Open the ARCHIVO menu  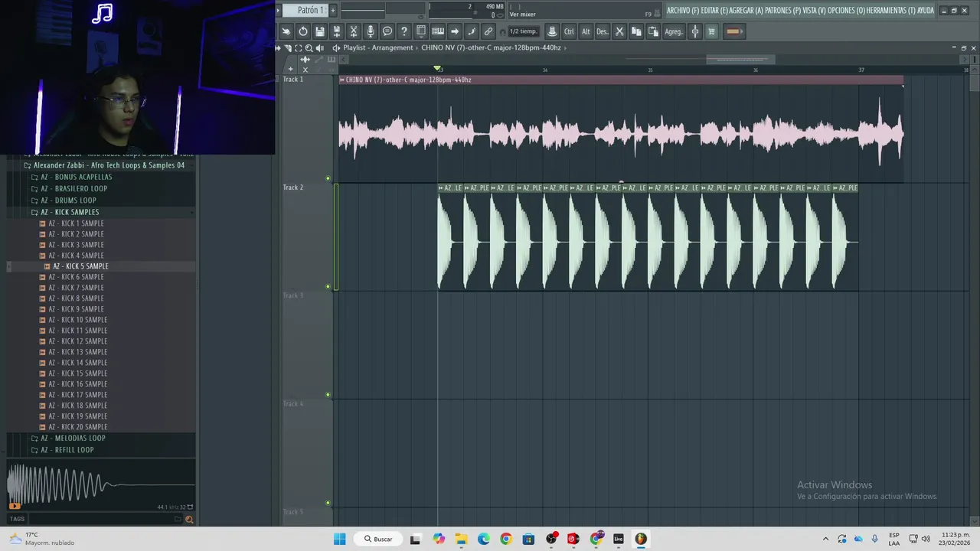[x=682, y=10]
